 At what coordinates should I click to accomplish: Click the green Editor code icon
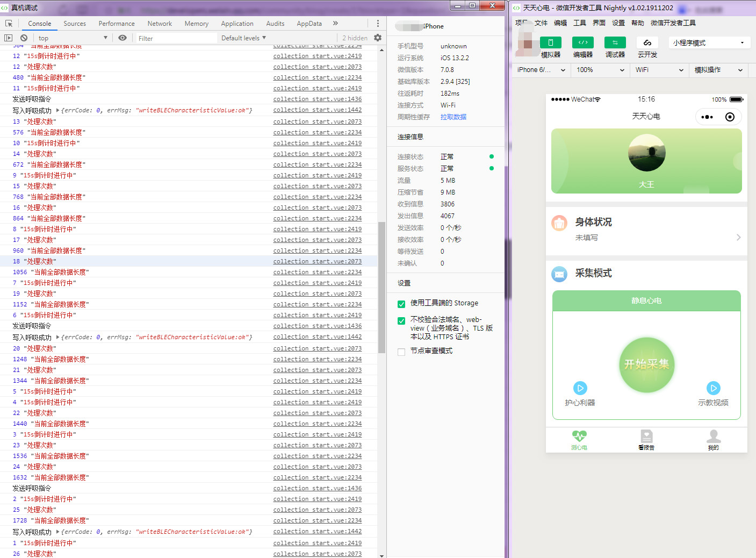point(582,43)
